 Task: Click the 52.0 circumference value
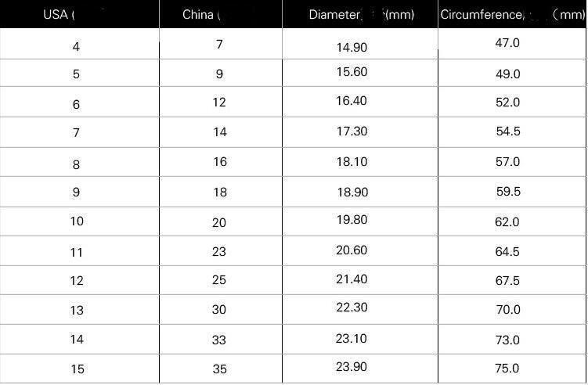(507, 103)
